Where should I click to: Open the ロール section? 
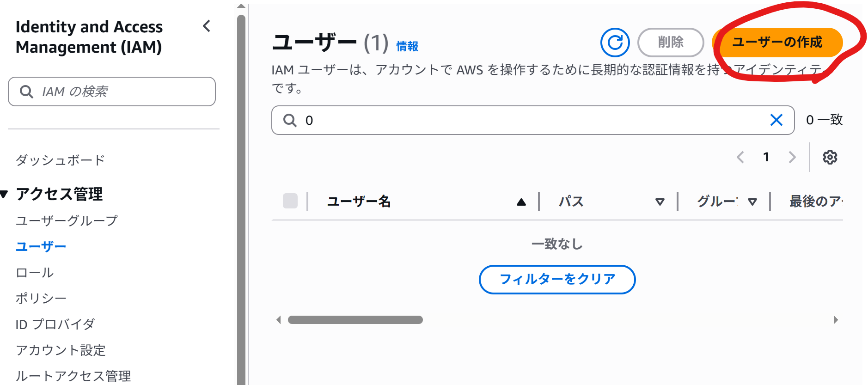[34, 272]
